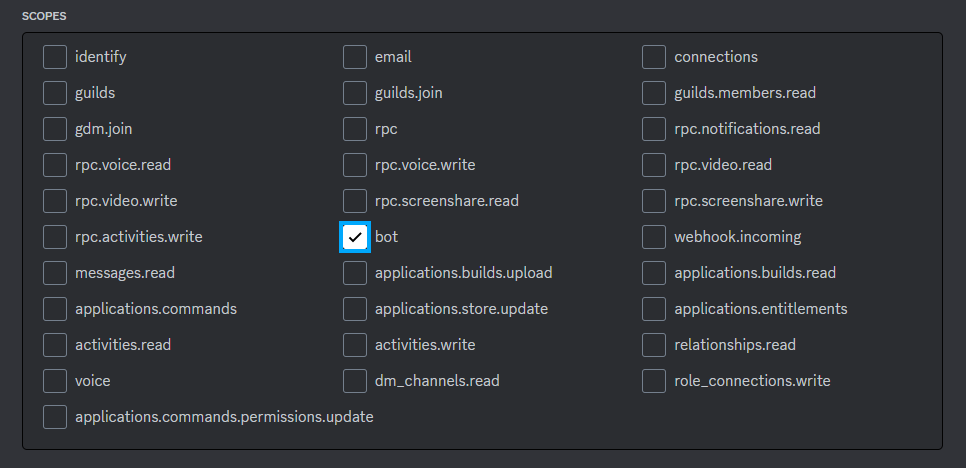This screenshot has width=966, height=468.
Task: Tick the email scope checkbox
Action: pos(355,57)
